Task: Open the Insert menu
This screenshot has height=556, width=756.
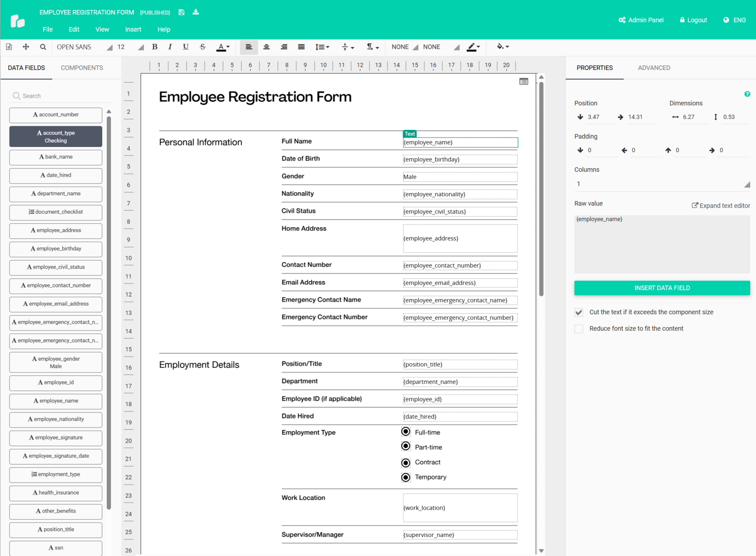Action: (x=133, y=29)
